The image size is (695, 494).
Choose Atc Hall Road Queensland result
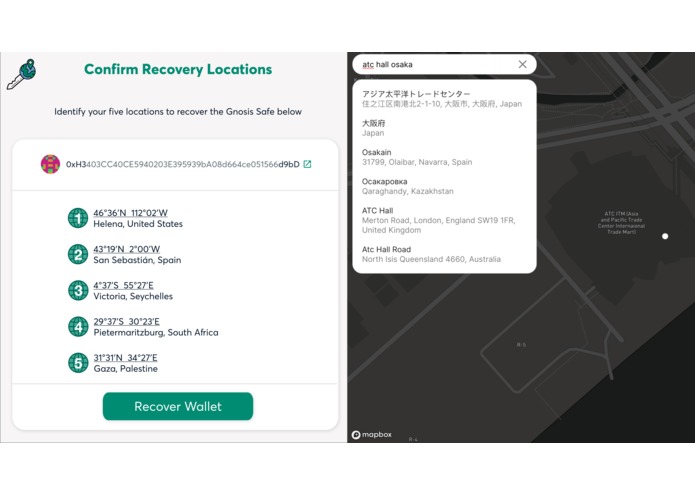(x=444, y=254)
